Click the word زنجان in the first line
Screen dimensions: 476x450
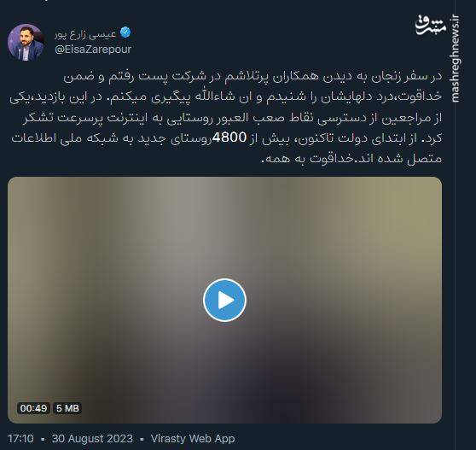pos(386,77)
